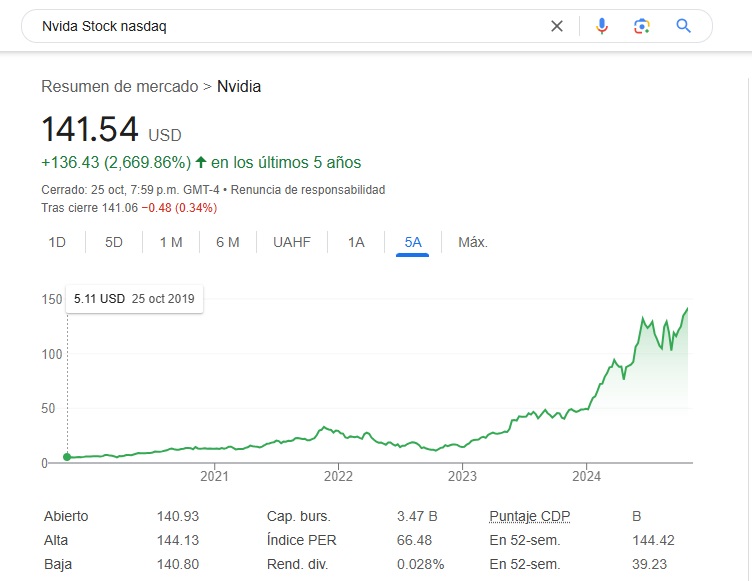
Task: Open Google Lens image search icon
Action: [642, 26]
